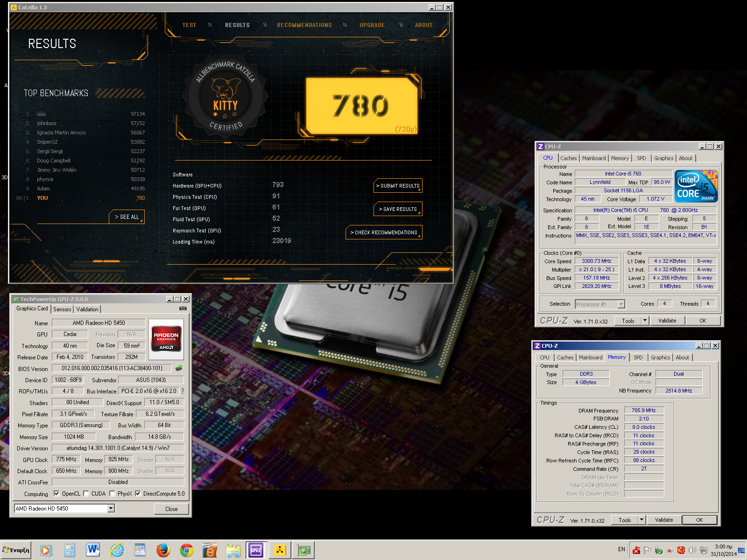747x560 pixels.
Task: Click the Bus Interface question mark
Action: [x=183, y=391]
